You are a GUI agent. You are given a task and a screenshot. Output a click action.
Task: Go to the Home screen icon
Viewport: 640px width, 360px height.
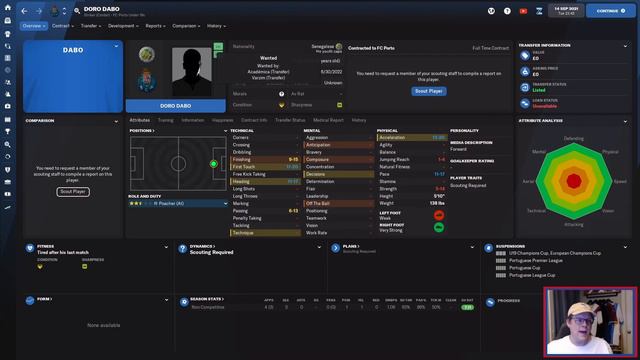8,8
